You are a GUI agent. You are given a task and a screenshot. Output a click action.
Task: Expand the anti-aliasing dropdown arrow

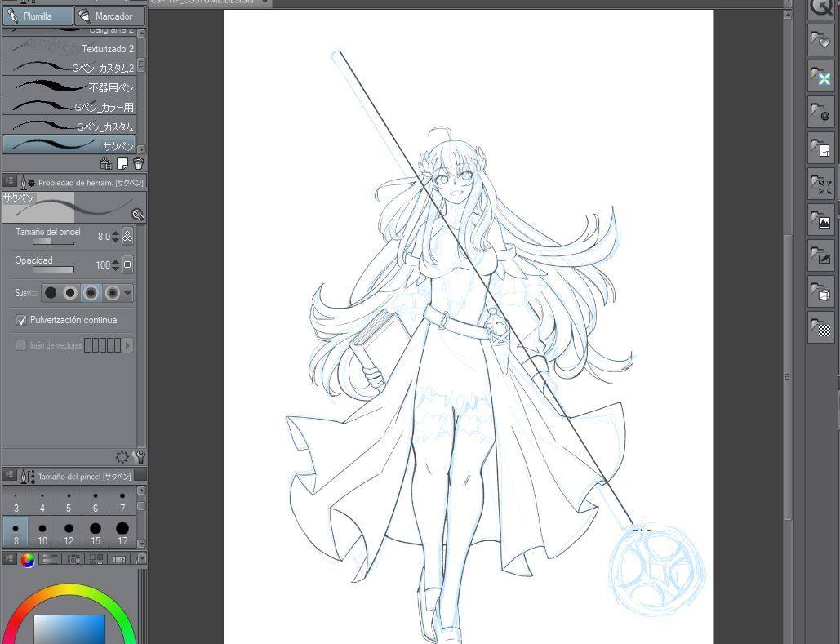coord(127,293)
